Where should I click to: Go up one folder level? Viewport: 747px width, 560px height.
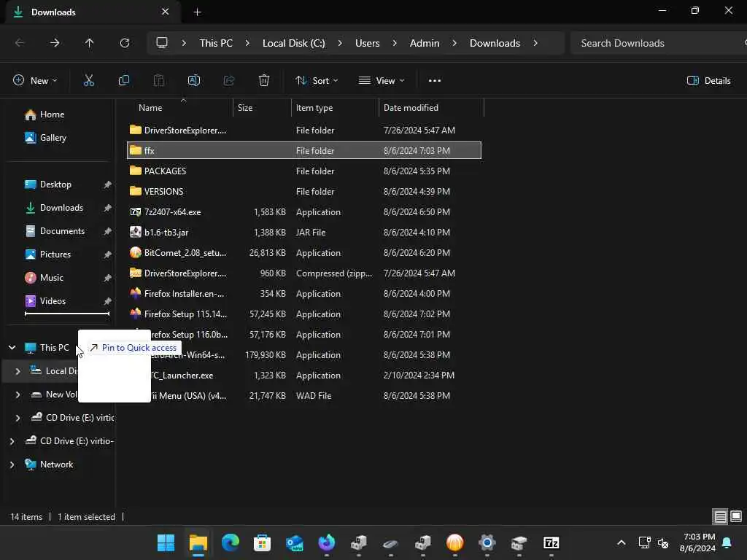[89, 43]
